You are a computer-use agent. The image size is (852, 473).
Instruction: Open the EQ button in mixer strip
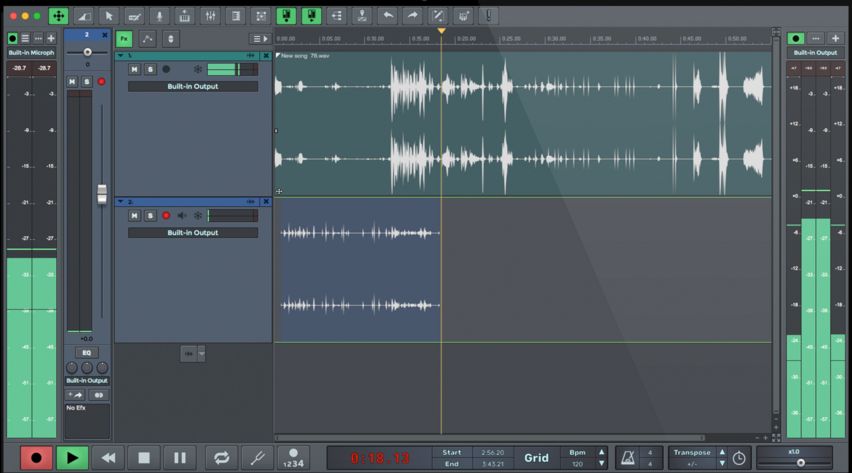86,353
